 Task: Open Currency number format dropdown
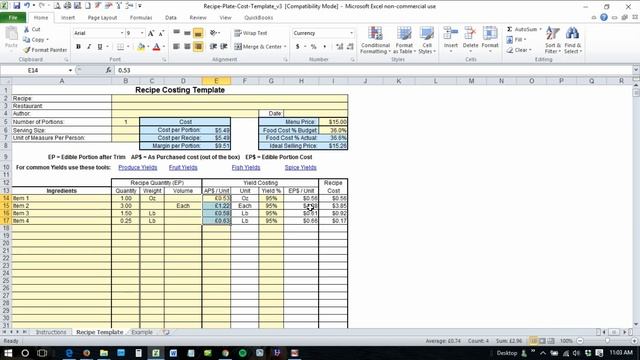pos(351,33)
